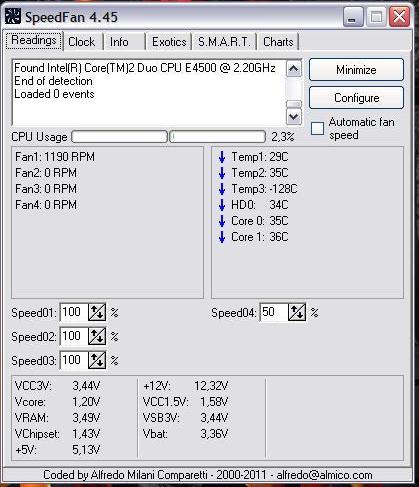Screen dimensions: 419x487
Task: Show the Charts tab
Action: point(278,42)
